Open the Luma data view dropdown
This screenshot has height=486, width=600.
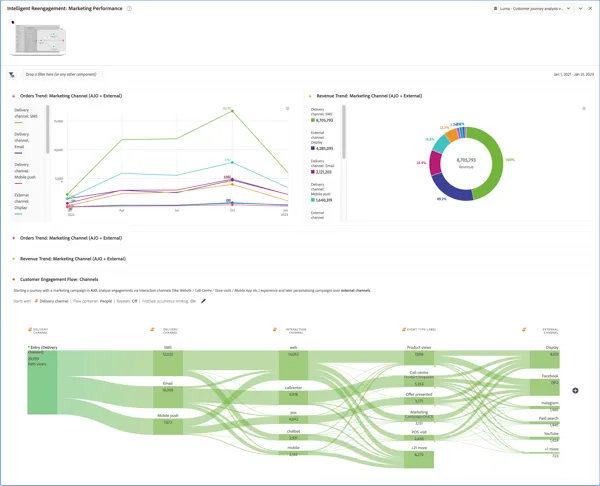pos(532,8)
